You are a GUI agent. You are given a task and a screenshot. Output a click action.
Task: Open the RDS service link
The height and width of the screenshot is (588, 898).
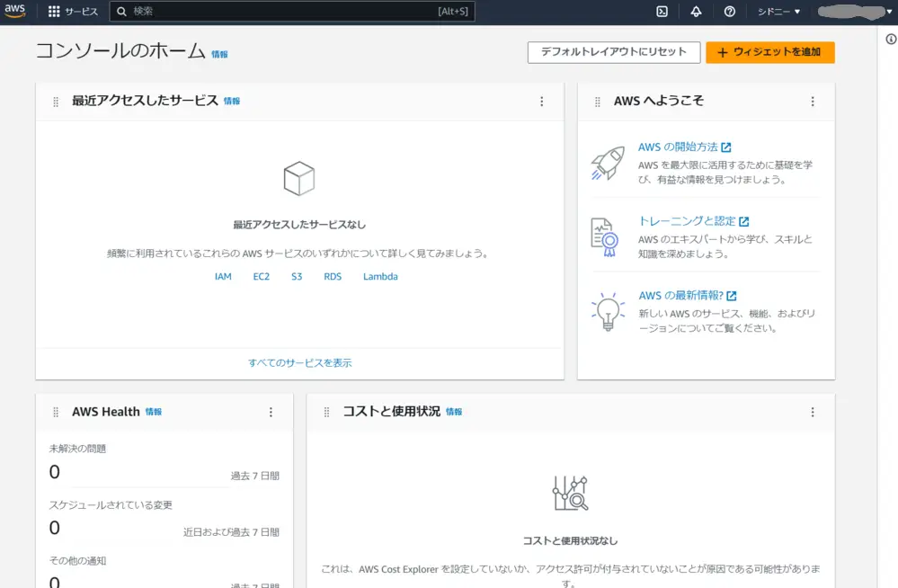[x=333, y=276]
